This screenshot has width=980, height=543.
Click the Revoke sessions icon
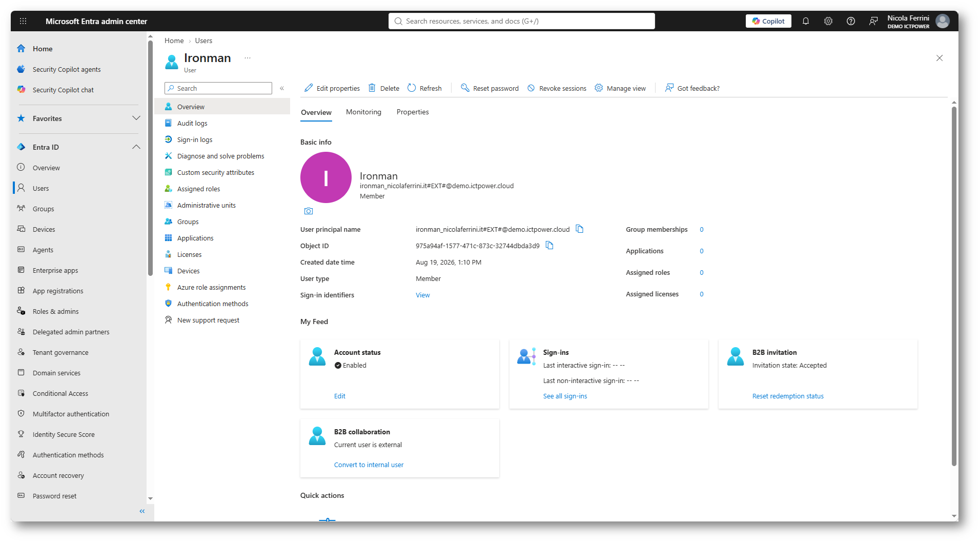pos(531,88)
